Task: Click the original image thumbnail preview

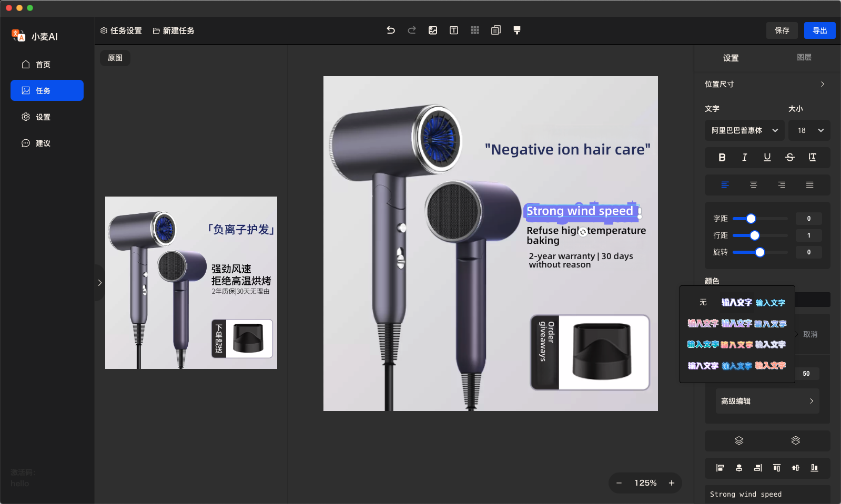Action: [191, 283]
